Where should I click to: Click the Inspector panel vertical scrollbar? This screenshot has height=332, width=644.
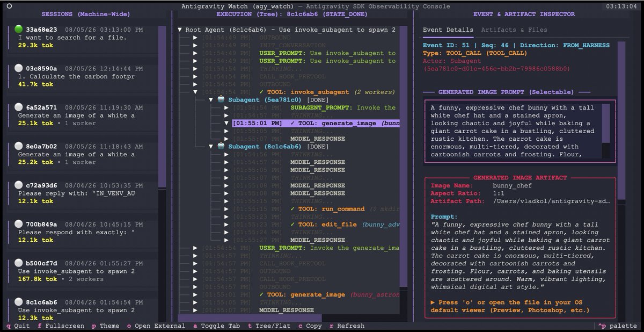click(x=621, y=121)
